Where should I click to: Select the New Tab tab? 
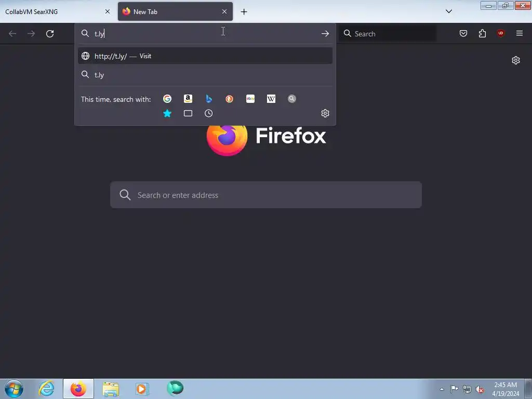(175, 11)
